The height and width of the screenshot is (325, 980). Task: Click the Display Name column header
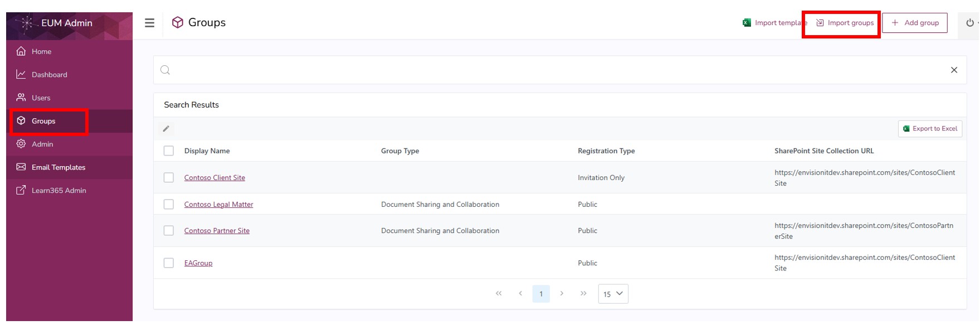tap(207, 151)
